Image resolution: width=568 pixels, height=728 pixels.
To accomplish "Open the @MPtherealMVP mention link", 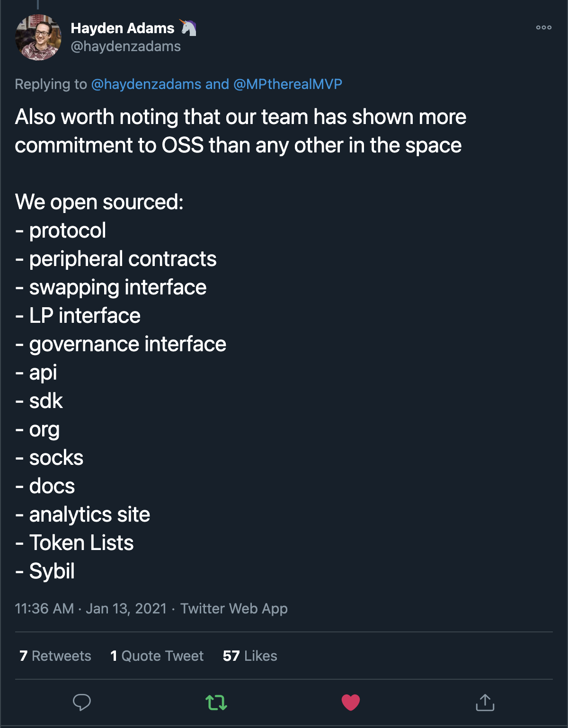I will pyautogui.click(x=287, y=84).
